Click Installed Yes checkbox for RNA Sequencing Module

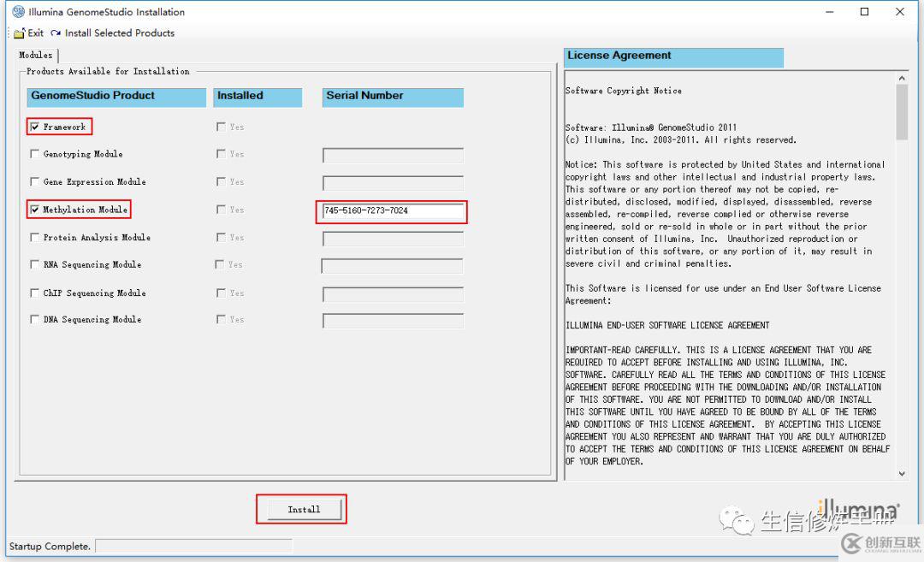point(220,264)
